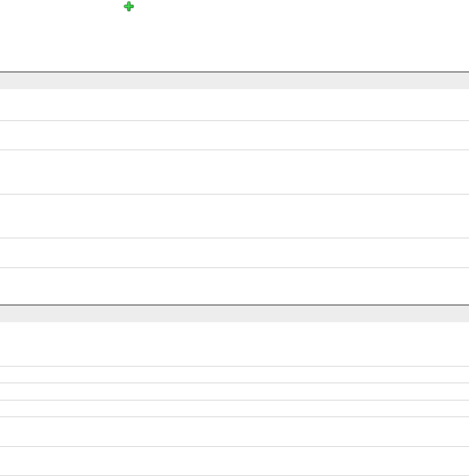Select the second row of the lower table
The width and height of the screenshot is (469, 476).
click(x=234, y=375)
